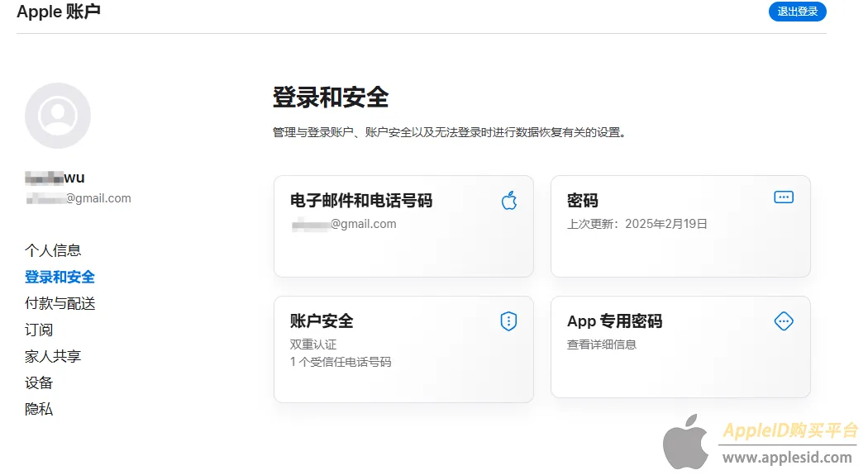This screenshot has height=475, width=868.
Task: Open the App 专用密码 card title
Action: coord(614,321)
